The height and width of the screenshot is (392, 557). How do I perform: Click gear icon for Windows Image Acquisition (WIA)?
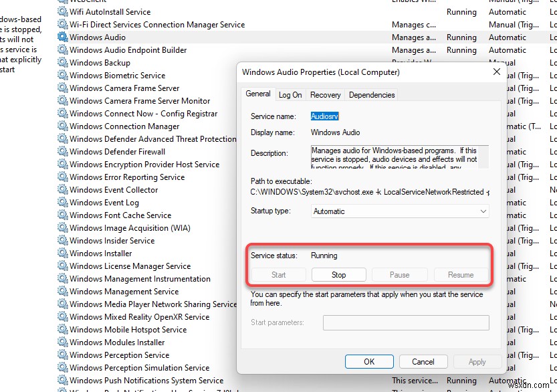pyautogui.click(x=63, y=228)
